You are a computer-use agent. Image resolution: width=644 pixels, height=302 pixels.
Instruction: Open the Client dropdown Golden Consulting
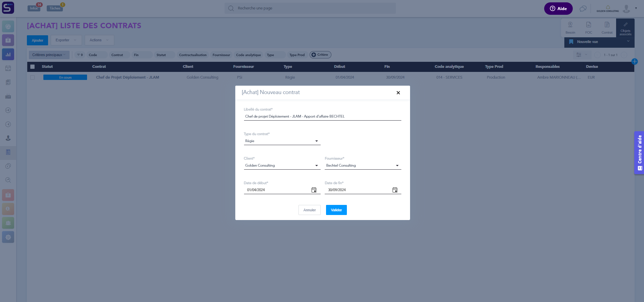(x=282, y=166)
